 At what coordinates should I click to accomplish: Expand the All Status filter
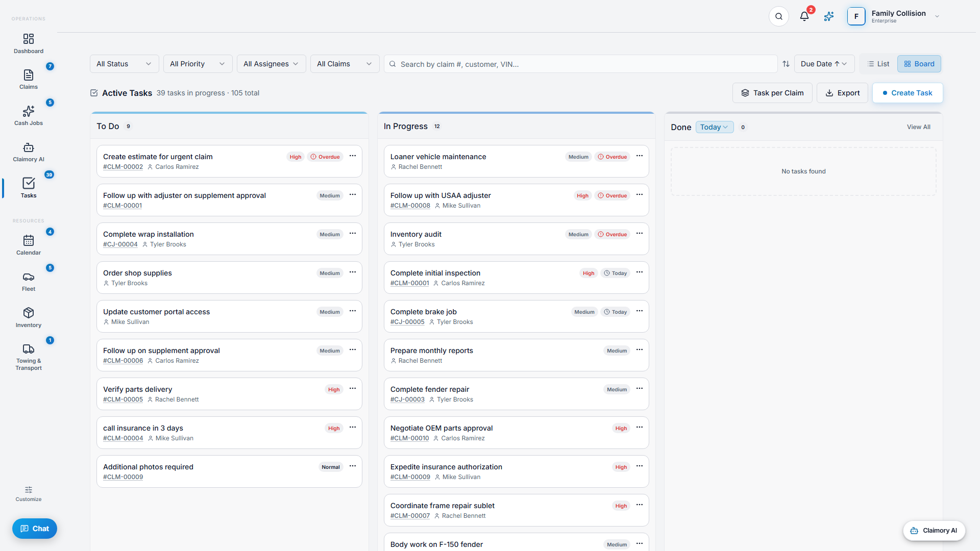124,64
